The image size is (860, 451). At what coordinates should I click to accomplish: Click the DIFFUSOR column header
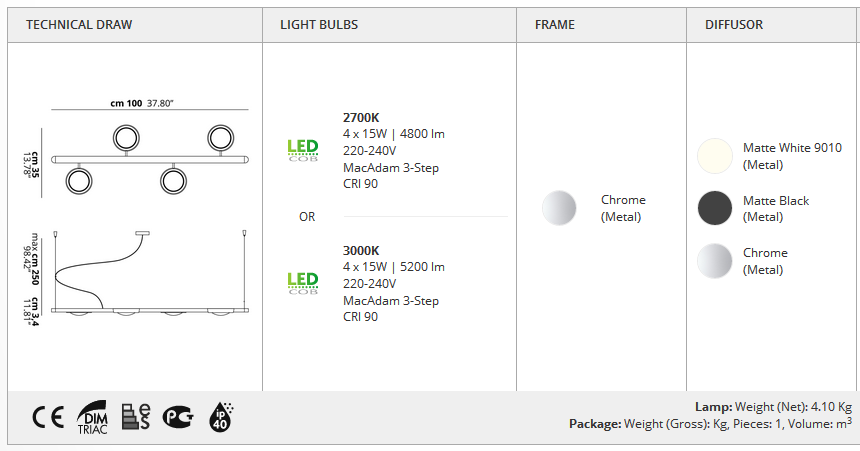click(734, 25)
